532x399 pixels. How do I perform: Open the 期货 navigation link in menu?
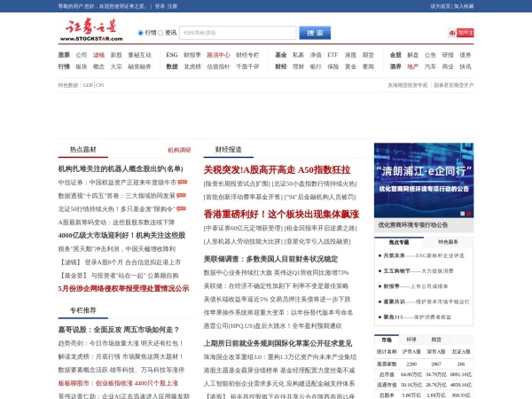click(x=368, y=55)
